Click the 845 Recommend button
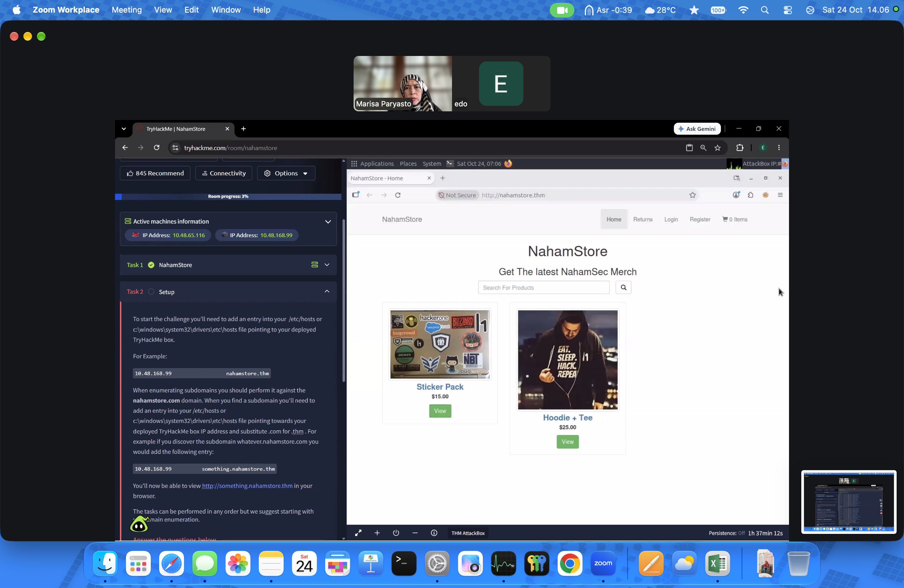904x588 pixels. 155,173
